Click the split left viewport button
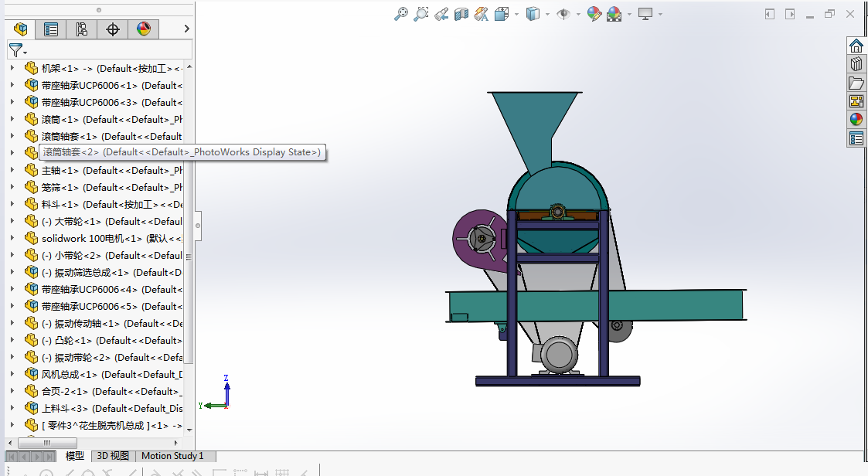This screenshot has width=868, height=476. pyautogui.click(x=770, y=15)
